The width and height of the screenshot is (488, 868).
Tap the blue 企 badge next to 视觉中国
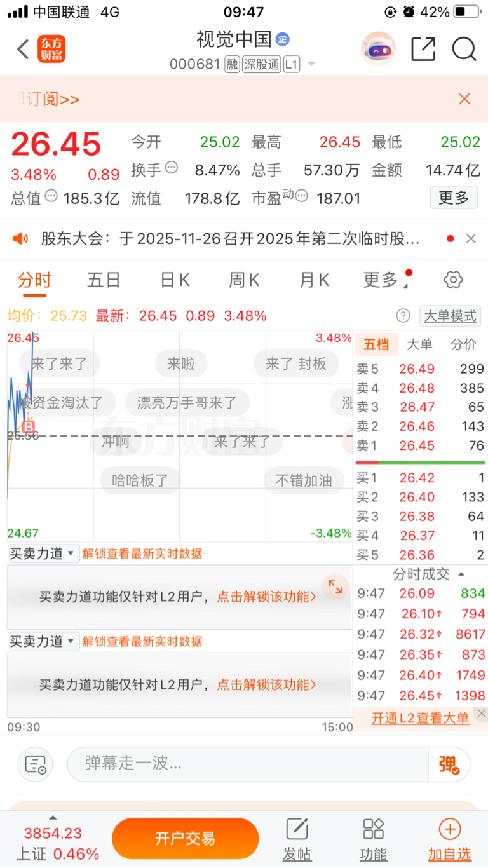[x=282, y=39]
